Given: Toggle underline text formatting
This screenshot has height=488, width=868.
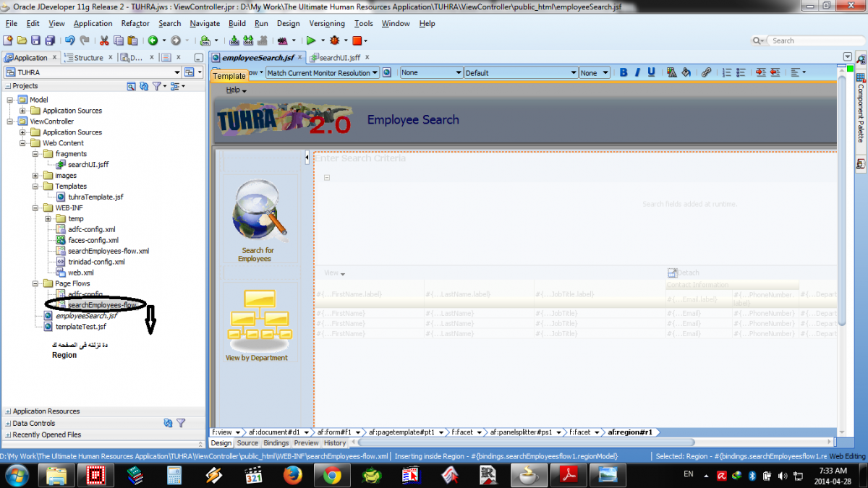Looking at the screenshot, I should tap(651, 72).
